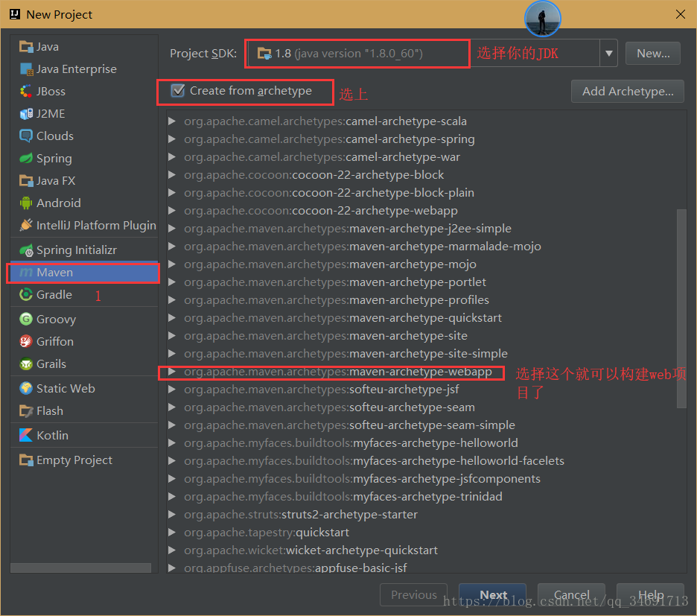The height and width of the screenshot is (616, 697).
Task: Click the Spring leaf icon
Action: click(x=26, y=159)
